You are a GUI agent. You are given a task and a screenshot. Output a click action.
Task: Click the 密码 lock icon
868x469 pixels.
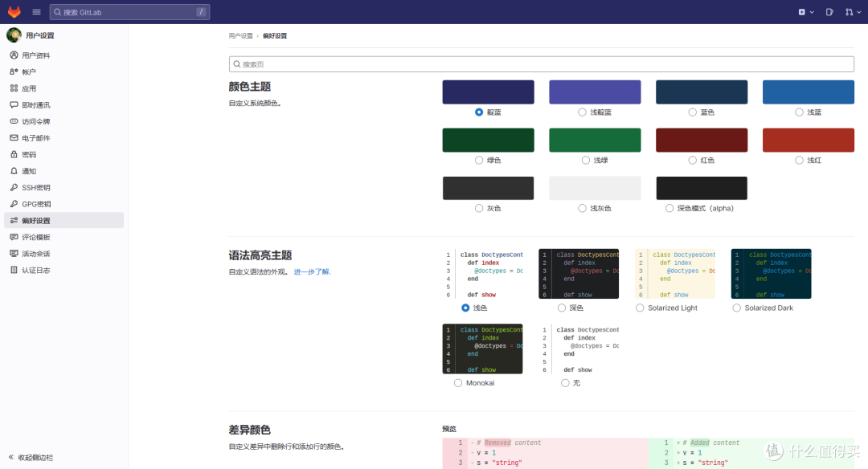14,154
